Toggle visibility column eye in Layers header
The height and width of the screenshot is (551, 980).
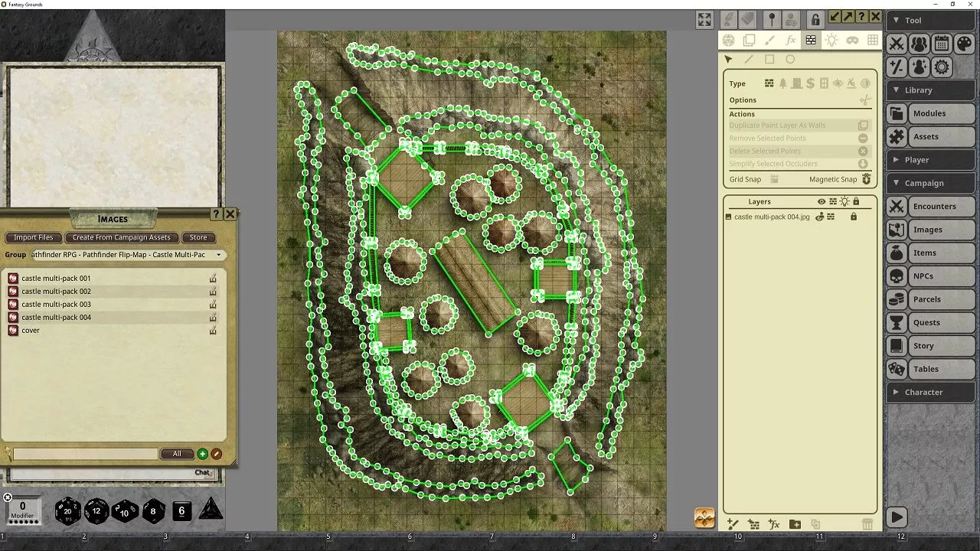pyautogui.click(x=822, y=202)
